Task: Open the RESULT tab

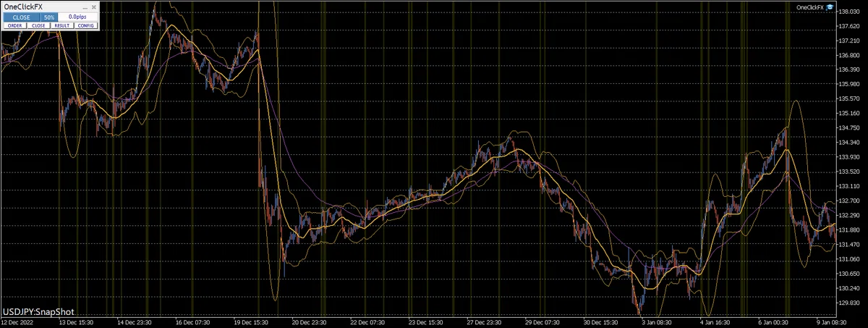Action: click(62, 25)
